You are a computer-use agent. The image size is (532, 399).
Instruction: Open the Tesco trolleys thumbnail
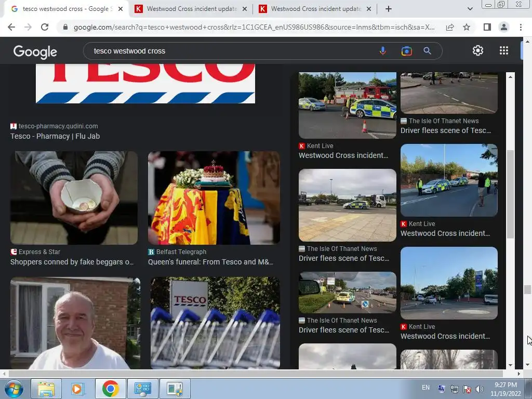pyautogui.click(x=216, y=323)
